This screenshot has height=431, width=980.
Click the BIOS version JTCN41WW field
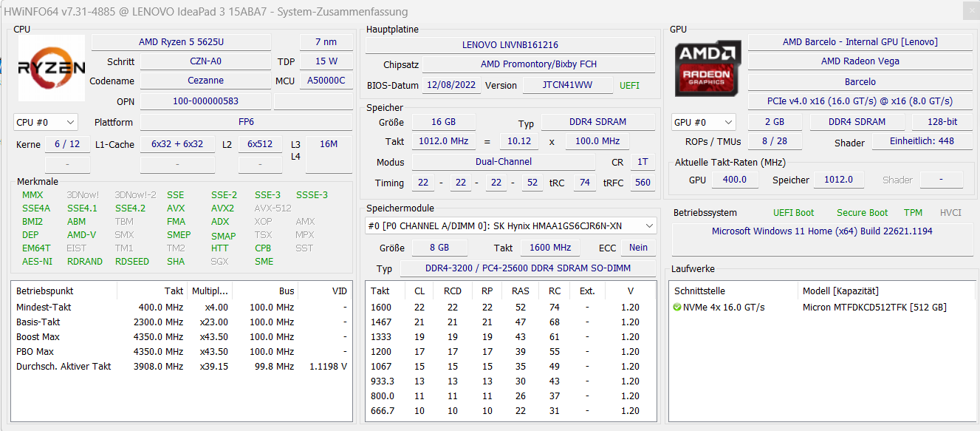568,85
